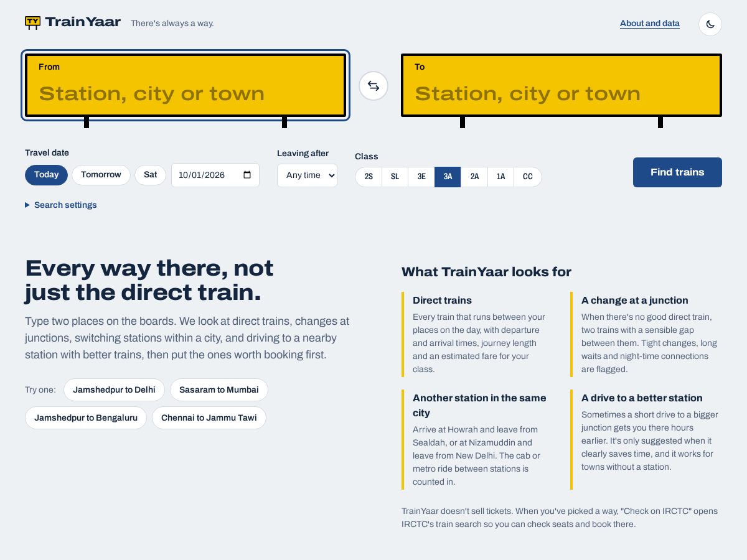Click the "Try one:" label
Screen dimensions: 747x560
point(40,390)
